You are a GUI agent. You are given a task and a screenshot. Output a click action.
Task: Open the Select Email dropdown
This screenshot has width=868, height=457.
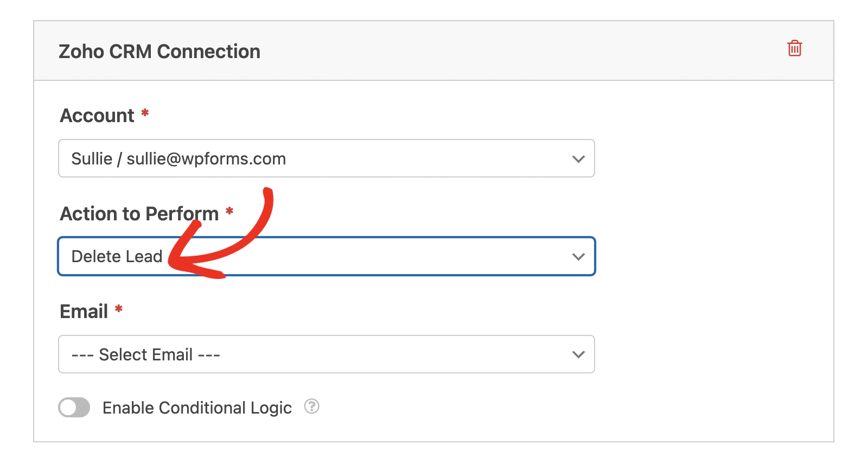pos(327,354)
